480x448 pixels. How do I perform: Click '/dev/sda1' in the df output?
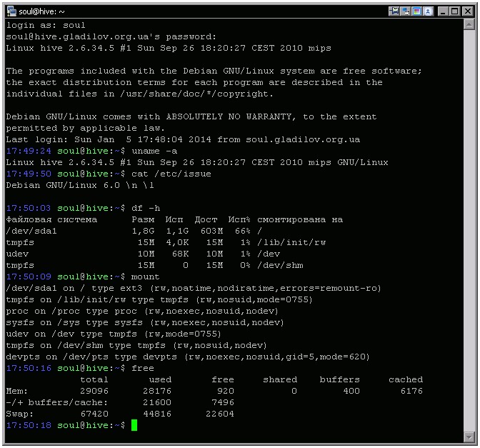(31, 231)
